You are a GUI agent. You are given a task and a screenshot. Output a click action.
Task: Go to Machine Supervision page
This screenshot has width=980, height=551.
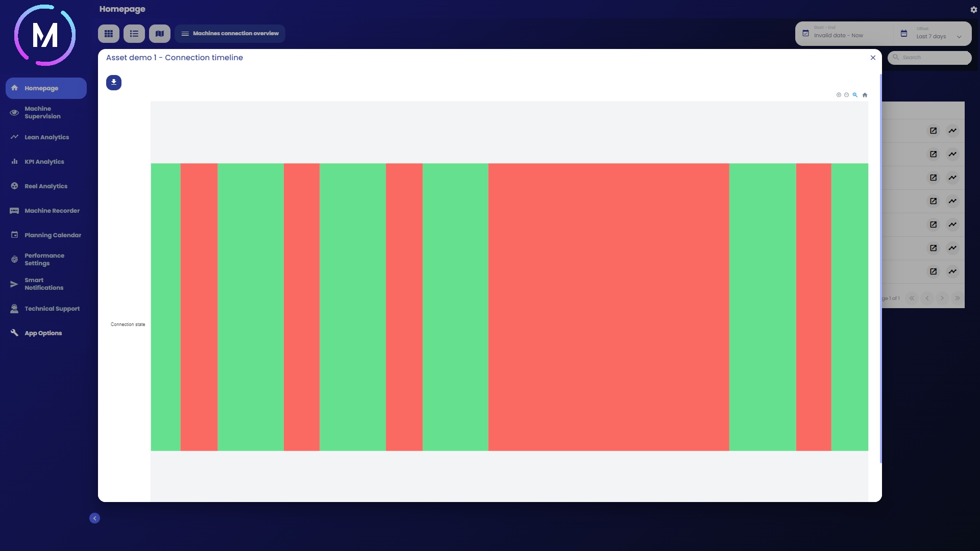coord(42,113)
